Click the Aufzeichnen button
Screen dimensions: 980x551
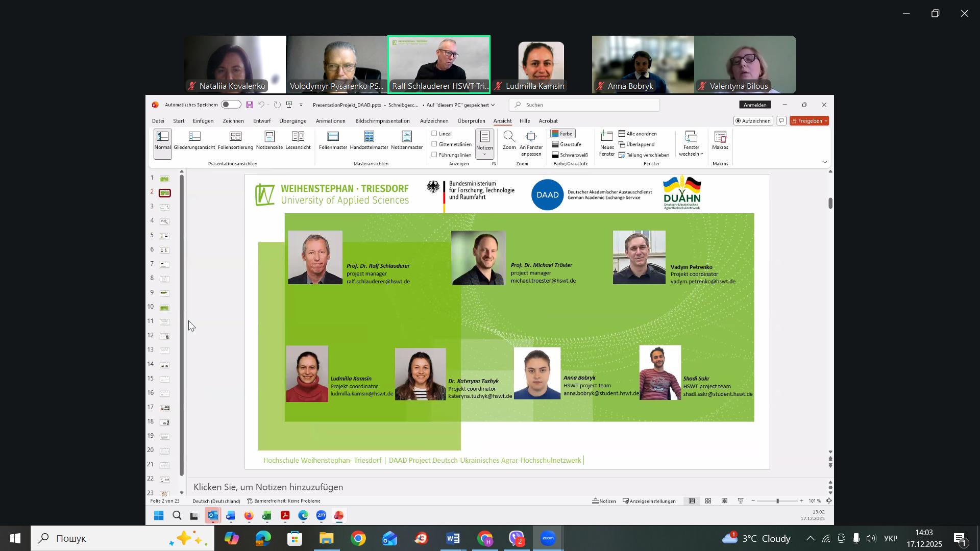tap(753, 121)
